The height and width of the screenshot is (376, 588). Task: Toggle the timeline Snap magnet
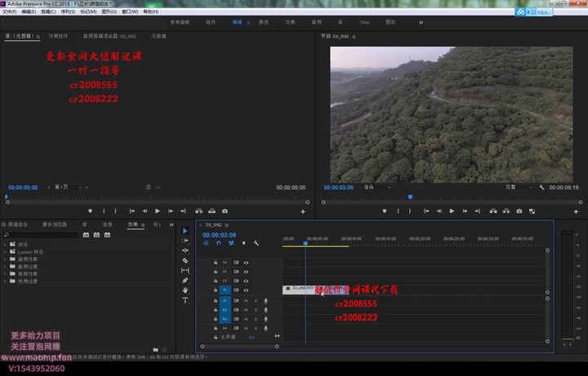point(219,243)
